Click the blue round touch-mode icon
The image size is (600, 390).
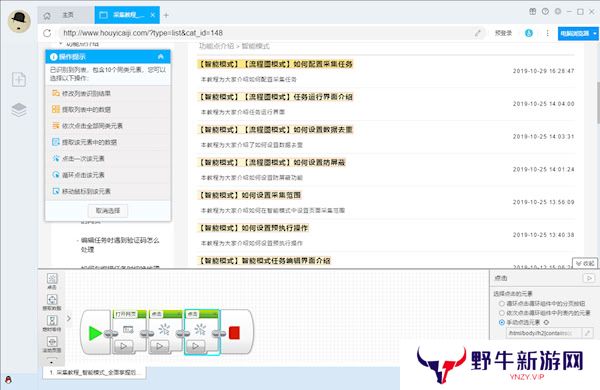tap(529, 33)
